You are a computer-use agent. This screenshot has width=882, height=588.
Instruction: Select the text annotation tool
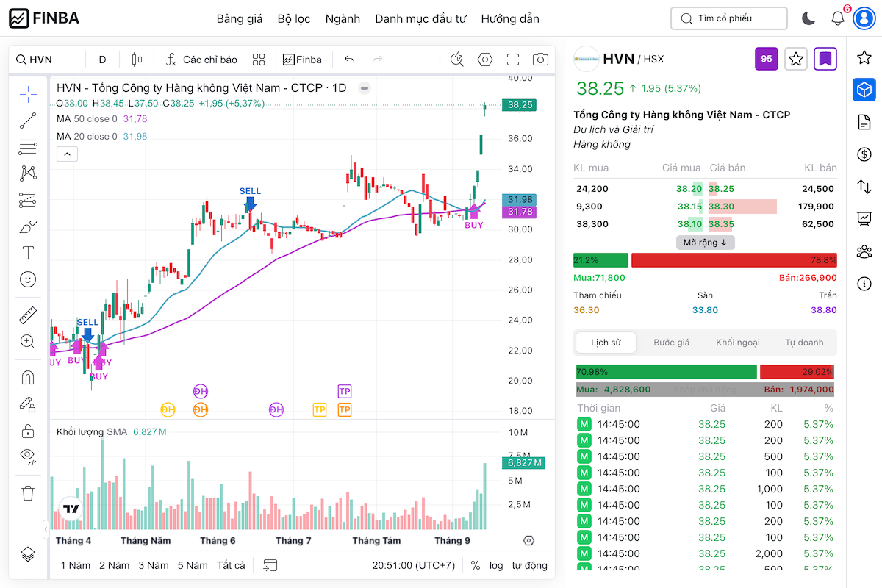coord(28,254)
